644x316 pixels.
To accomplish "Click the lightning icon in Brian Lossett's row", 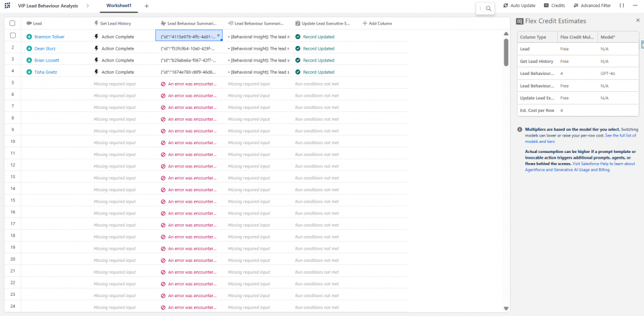I will point(96,60).
